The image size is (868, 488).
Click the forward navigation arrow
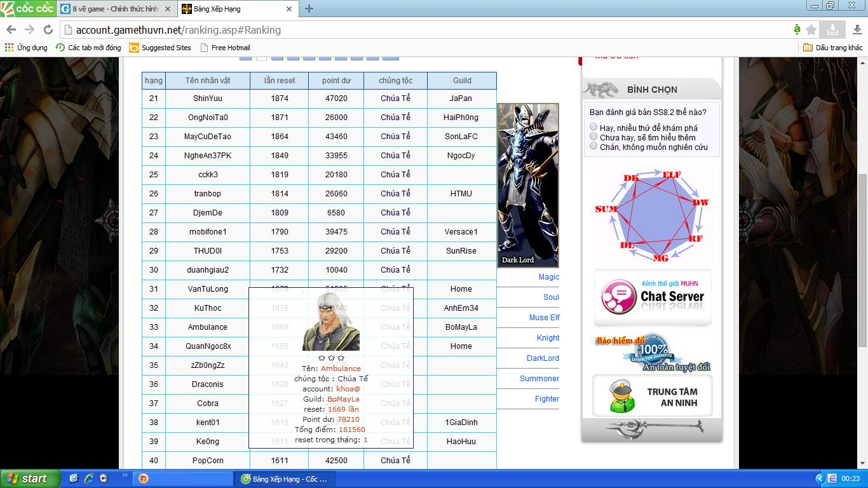click(29, 30)
